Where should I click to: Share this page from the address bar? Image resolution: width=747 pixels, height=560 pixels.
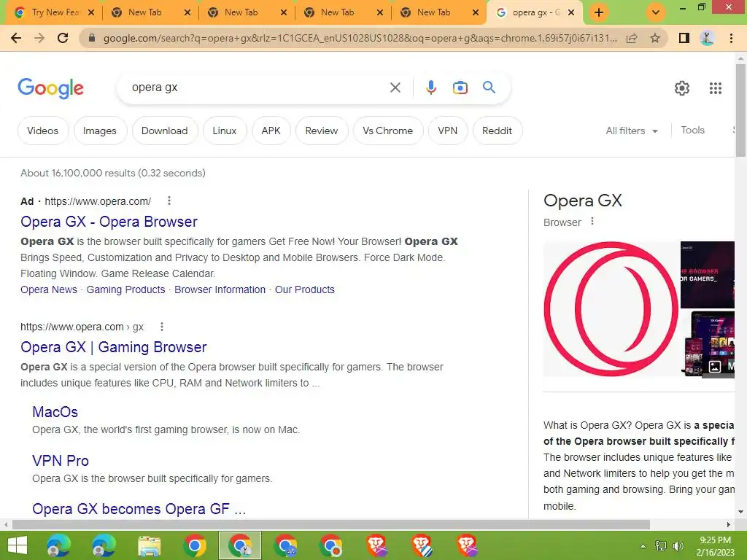click(632, 38)
